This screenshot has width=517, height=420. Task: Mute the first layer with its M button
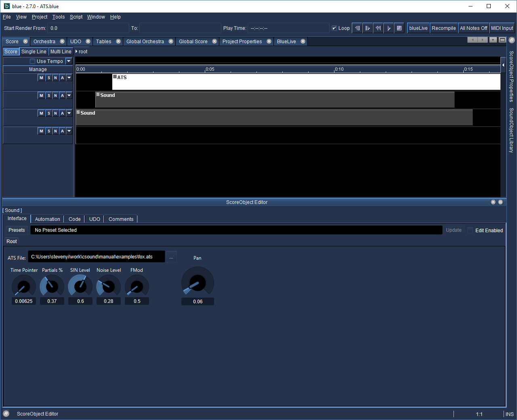point(41,78)
